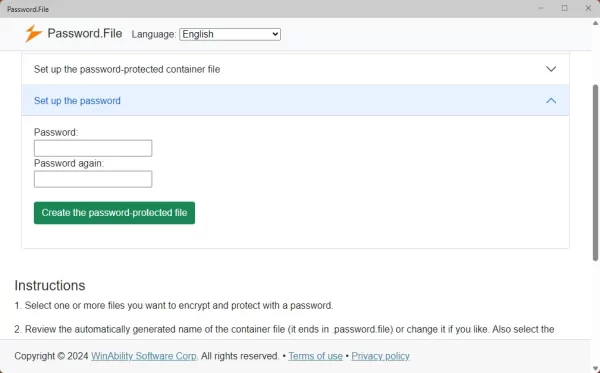This screenshot has width=600, height=373.
Task: Click the Instructions heading
Action: tap(50, 285)
